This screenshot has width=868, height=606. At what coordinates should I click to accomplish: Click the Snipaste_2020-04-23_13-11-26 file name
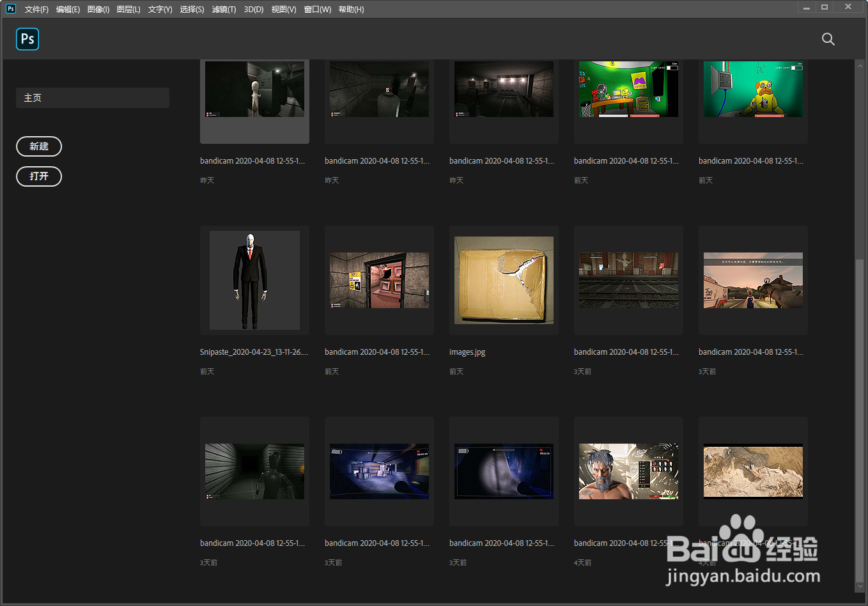[x=254, y=352]
